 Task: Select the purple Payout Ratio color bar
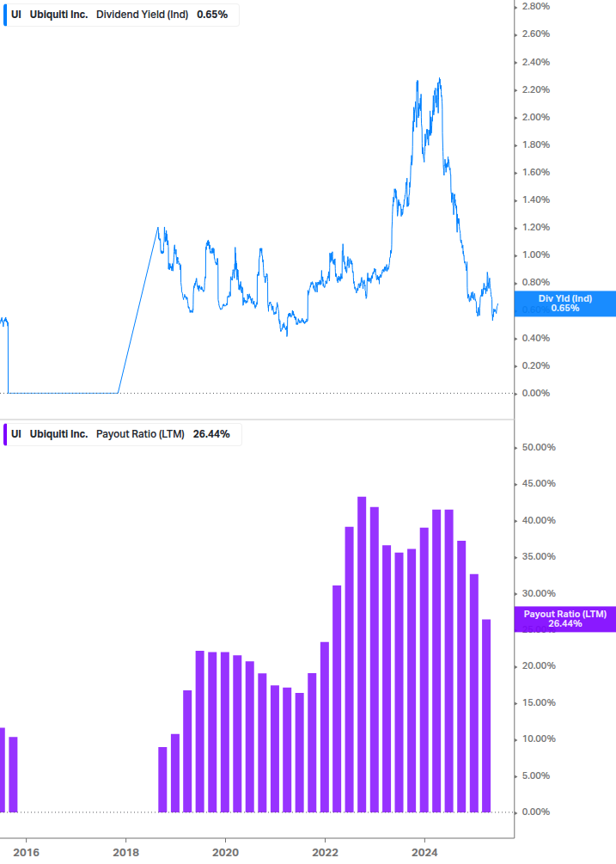coord(5,434)
